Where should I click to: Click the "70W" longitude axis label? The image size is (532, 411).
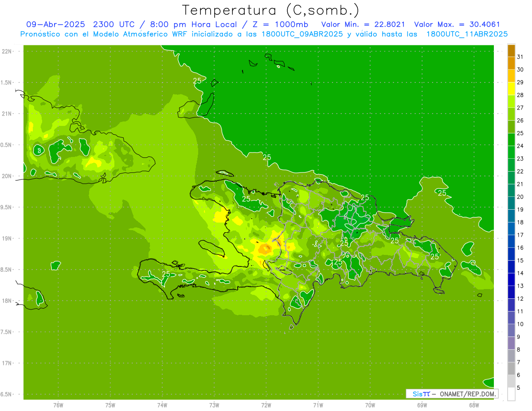[x=370, y=405]
